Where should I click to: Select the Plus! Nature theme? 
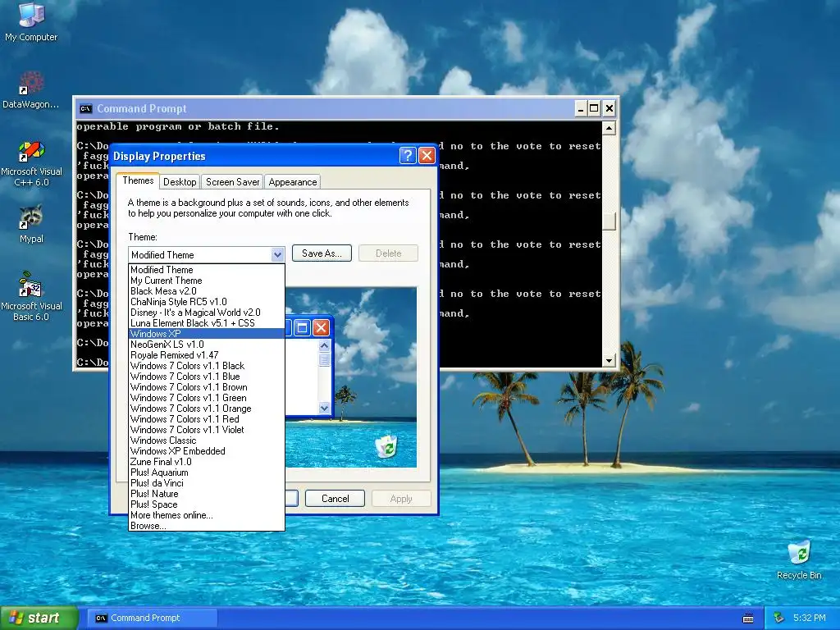coord(207,493)
